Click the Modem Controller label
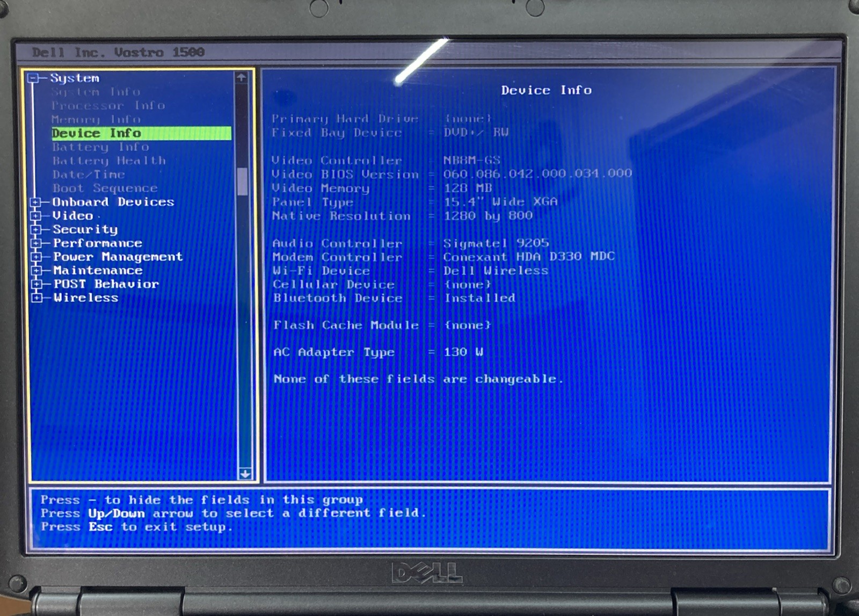This screenshot has width=859, height=616. 337,257
